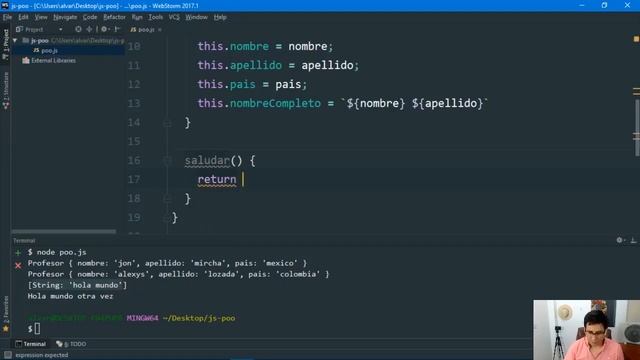Toggle the Favorites side tool window
The image size is (640, 360).
pos(6,313)
